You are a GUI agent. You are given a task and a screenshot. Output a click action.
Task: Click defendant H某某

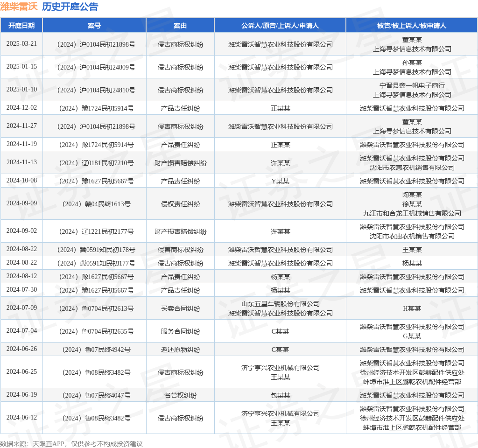pos(412,309)
